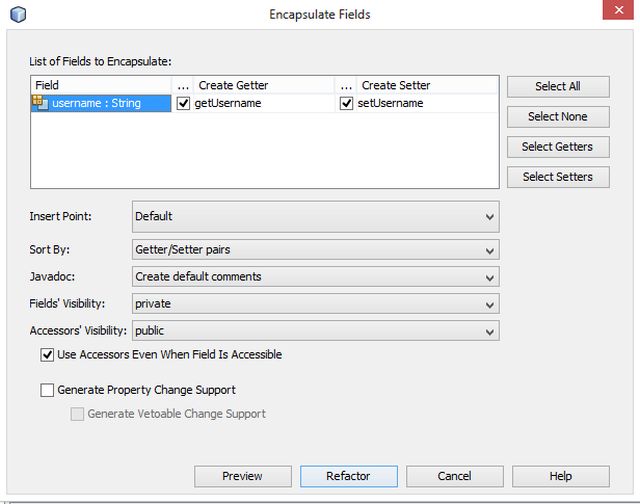
Task: Click the username field icon
Action: [x=41, y=102]
